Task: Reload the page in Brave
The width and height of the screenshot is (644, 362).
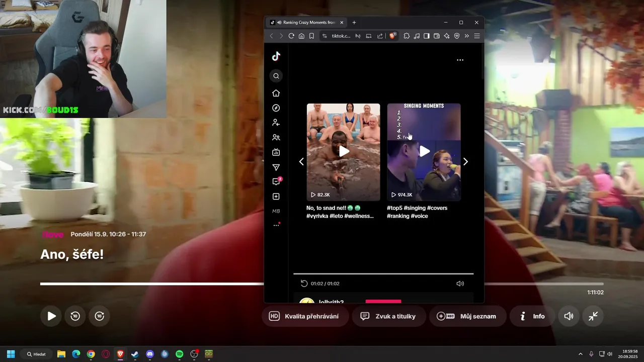Action: point(291,36)
